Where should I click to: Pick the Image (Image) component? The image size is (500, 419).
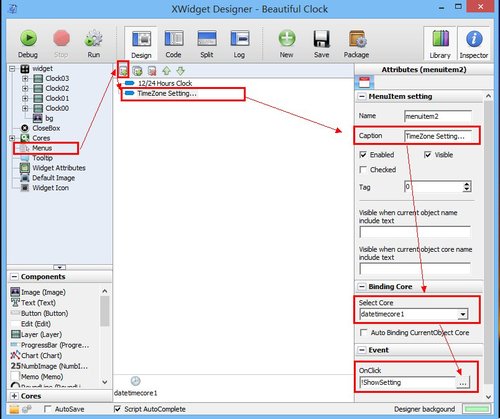click(x=43, y=292)
